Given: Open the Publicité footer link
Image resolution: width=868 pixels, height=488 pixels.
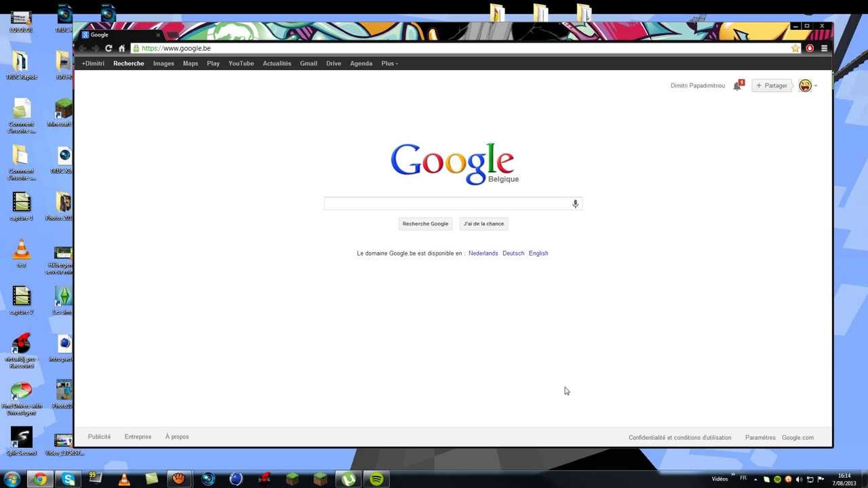Looking at the screenshot, I should (x=99, y=437).
